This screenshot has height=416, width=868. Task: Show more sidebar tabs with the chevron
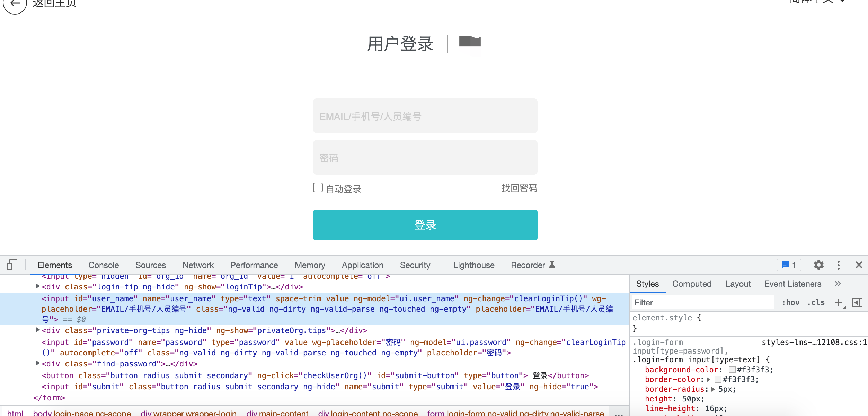pos(838,284)
